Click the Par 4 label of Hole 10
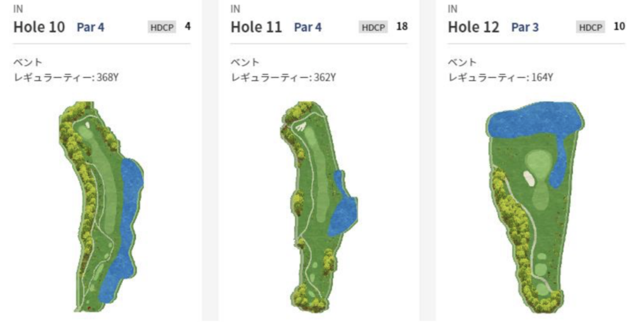Screen dimensions: 644x326 pos(91,28)
